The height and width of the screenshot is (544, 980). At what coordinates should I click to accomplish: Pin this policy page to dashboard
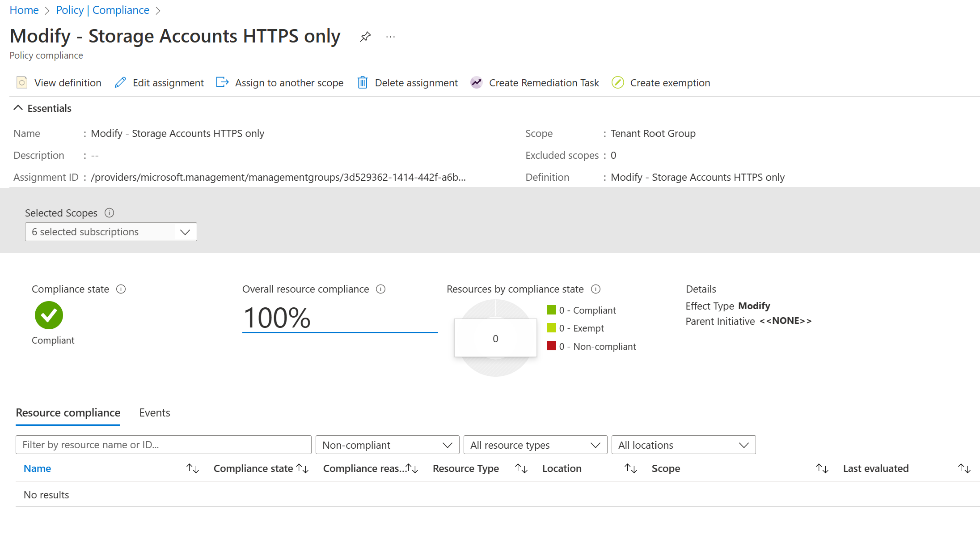365,37
